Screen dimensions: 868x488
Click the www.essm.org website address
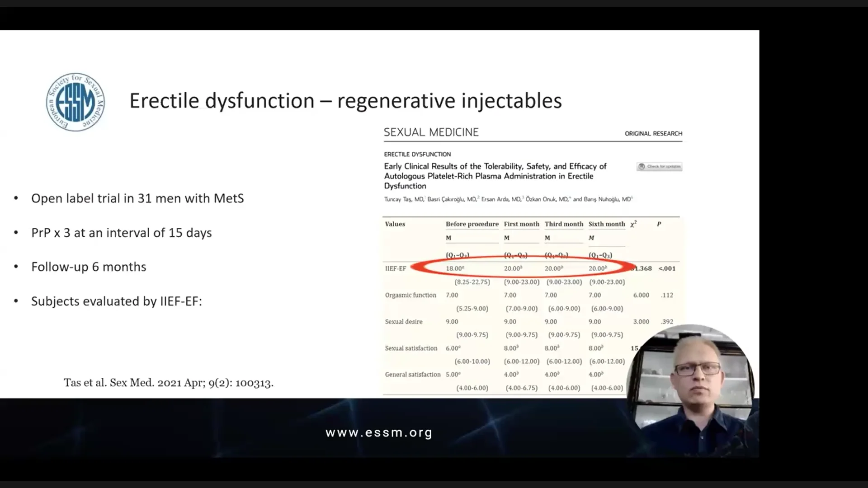[x=379, y=433]
